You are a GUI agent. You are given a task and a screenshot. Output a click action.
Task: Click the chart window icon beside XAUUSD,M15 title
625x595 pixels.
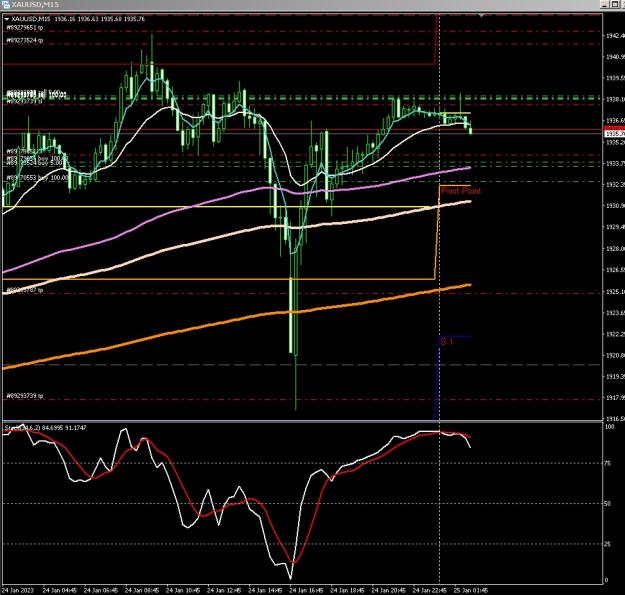pos(6,4)
